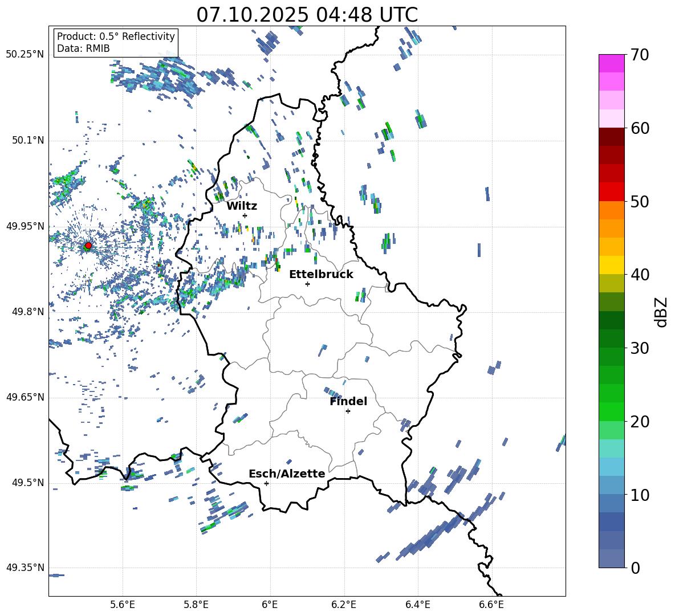Viewport: 675px width, 616px height.
Task: Click the 49.65°N latitude label
Action: [x=25, y=397]
